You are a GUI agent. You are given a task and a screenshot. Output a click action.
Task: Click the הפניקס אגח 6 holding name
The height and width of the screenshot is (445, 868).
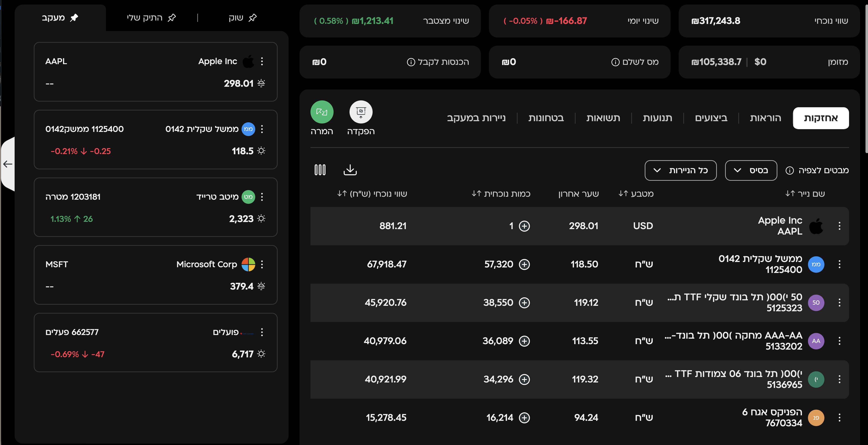pyautogui.click(x=772, y=418)
